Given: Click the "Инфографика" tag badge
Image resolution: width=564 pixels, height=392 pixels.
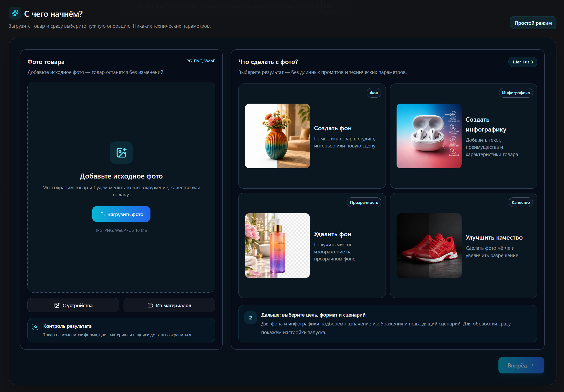Looking at the screenshot, I should (516, 93).
